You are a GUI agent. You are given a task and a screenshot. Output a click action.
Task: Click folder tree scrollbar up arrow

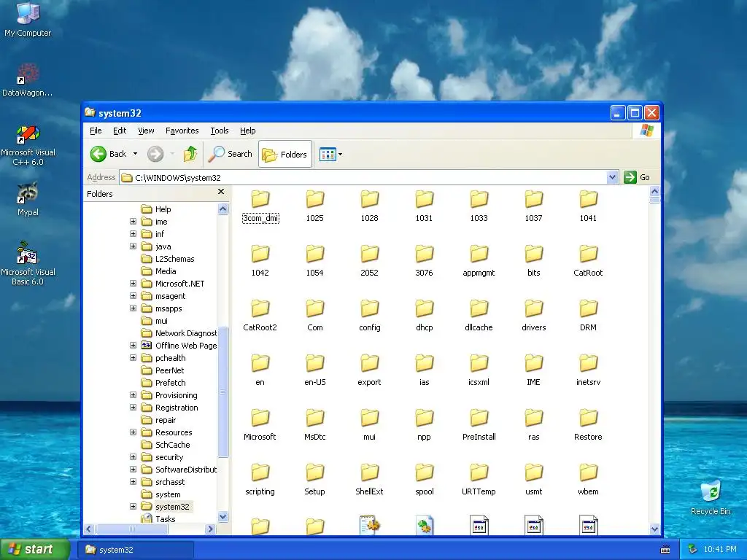tap(223, 209)
